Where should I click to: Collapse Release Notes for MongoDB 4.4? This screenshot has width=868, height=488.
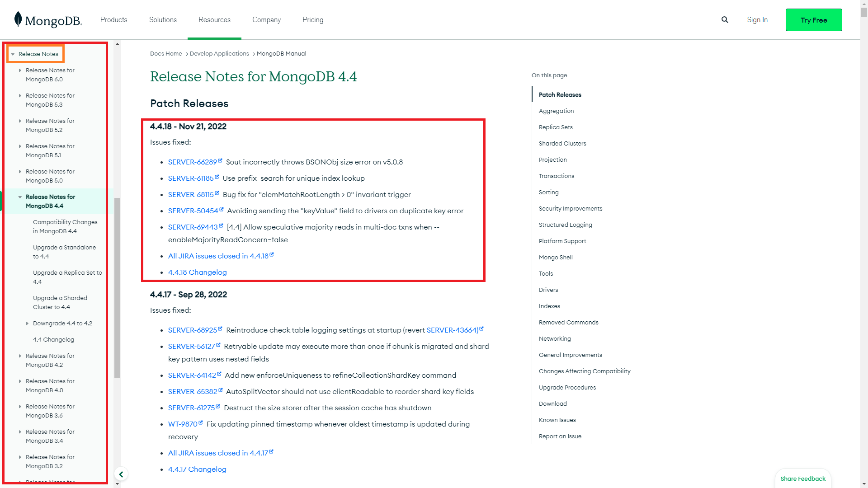(x=20, y=197)
